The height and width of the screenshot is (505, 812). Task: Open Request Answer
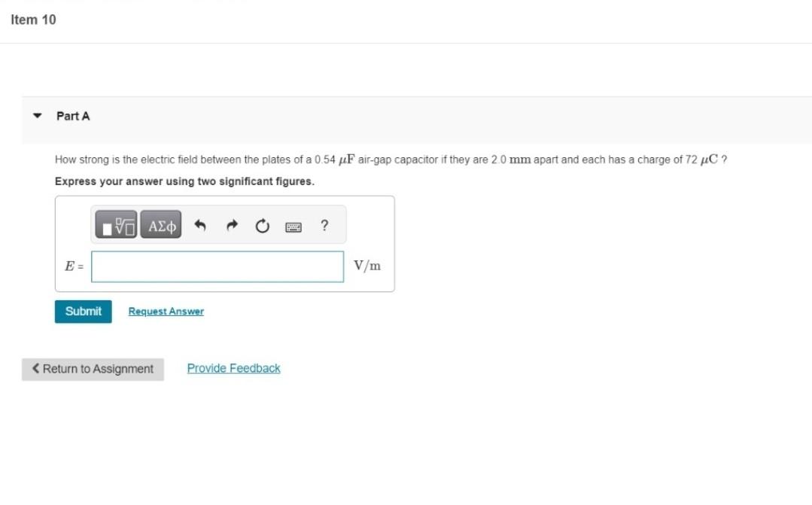(166, 311)
